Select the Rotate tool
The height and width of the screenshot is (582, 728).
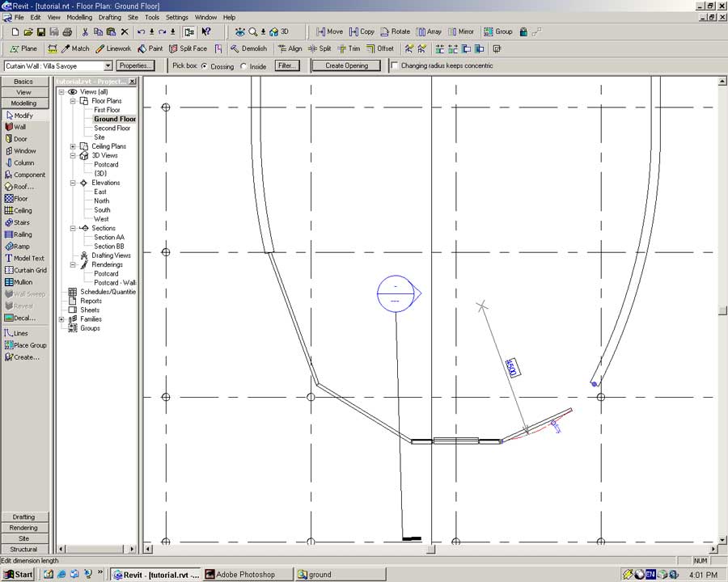395,32
